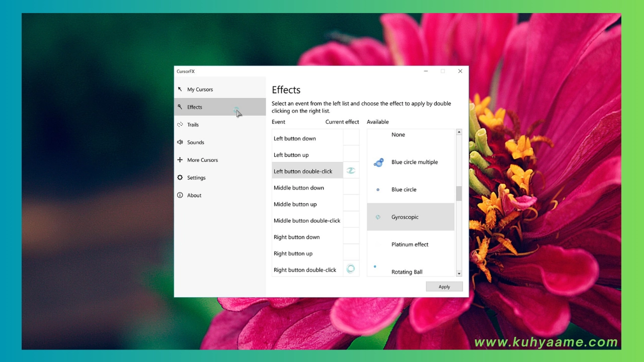Image resolution: width=644 pixels, height=362 pixels.
Task: Select the Left button up event
Action: [x=307, y=155]
